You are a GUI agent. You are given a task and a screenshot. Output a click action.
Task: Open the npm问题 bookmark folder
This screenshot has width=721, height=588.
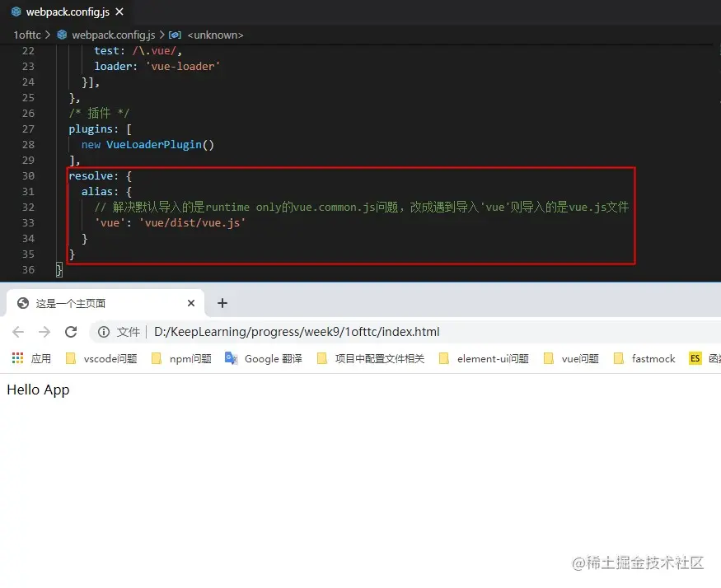[181, 358]
